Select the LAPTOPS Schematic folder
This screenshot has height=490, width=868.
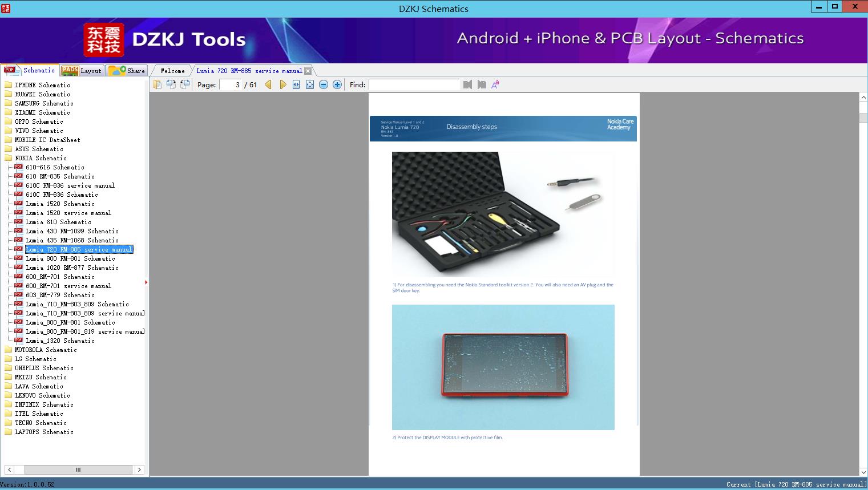pos(44,432)
